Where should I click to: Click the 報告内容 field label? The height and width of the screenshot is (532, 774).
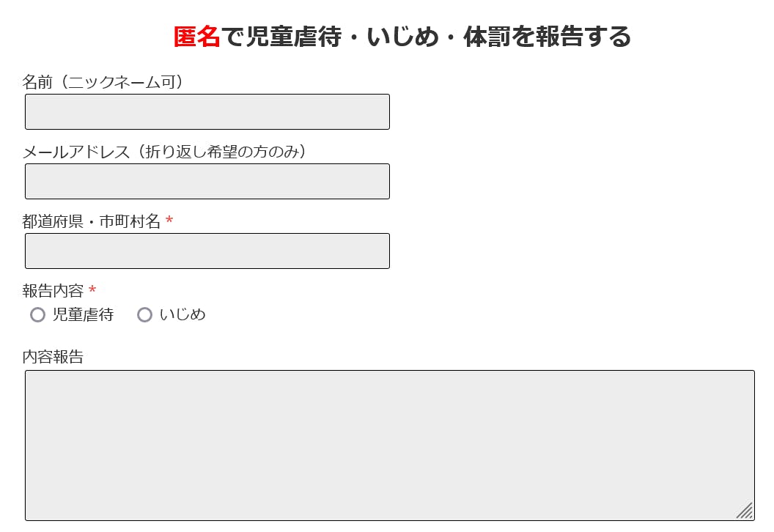tap(53, 291)
